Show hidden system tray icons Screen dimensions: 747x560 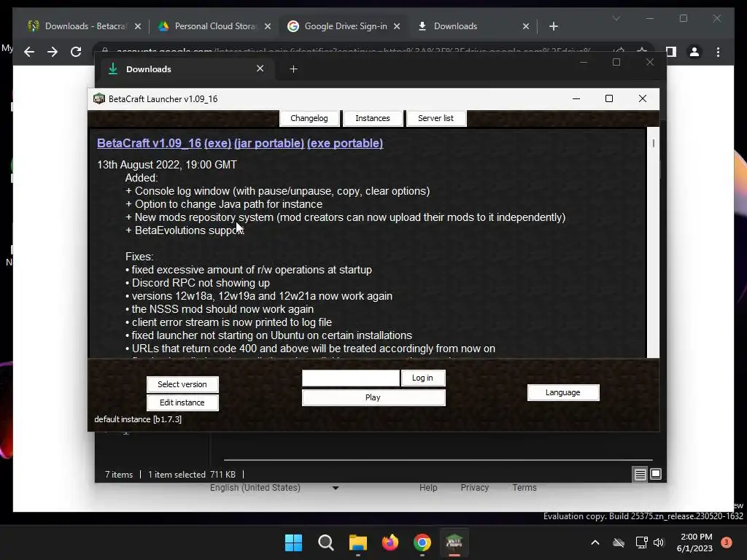click(x=595, y=542)
